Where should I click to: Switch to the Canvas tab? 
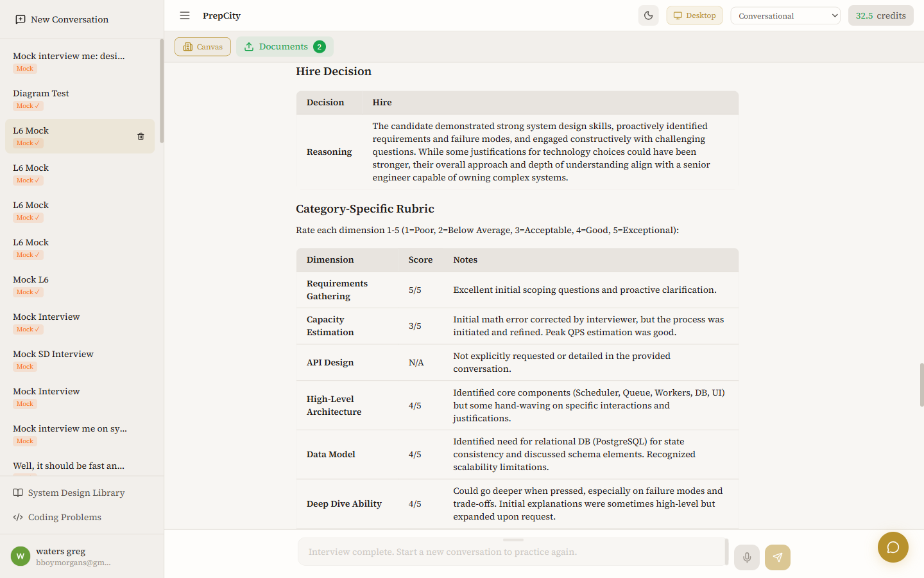click(x=203, y=47)
